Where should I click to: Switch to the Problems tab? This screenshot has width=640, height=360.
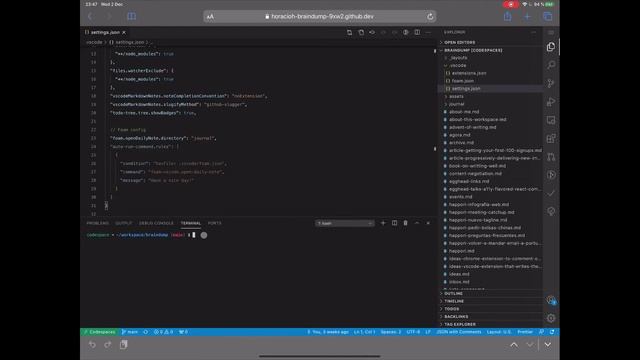[98, 223]
